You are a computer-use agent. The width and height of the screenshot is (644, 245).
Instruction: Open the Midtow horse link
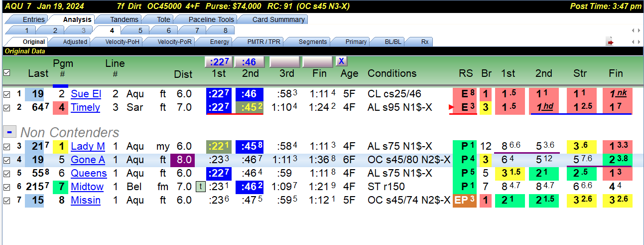[x=87, y=187]
